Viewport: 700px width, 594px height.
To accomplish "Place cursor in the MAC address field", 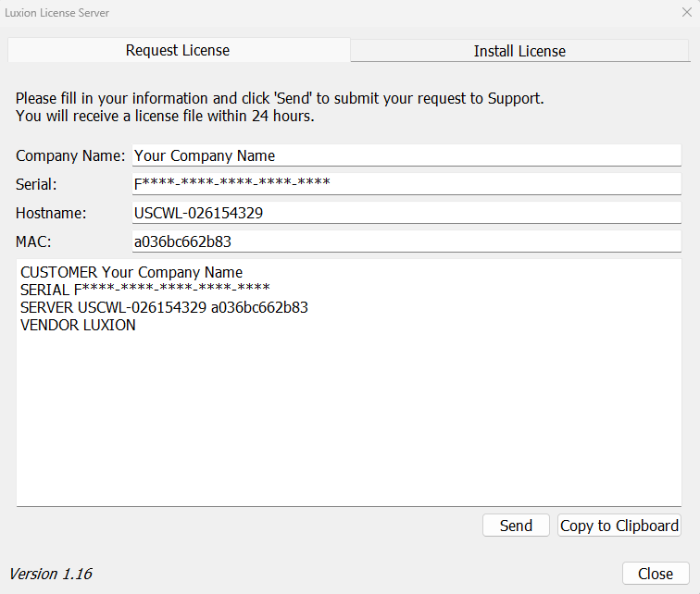I will pyautogui.click(x=406, y=241).
